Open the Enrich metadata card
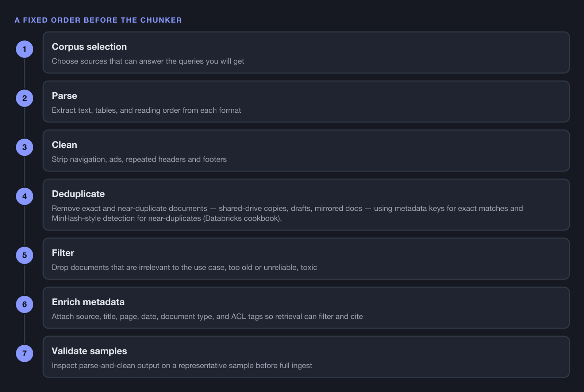 tap(306, 308)
